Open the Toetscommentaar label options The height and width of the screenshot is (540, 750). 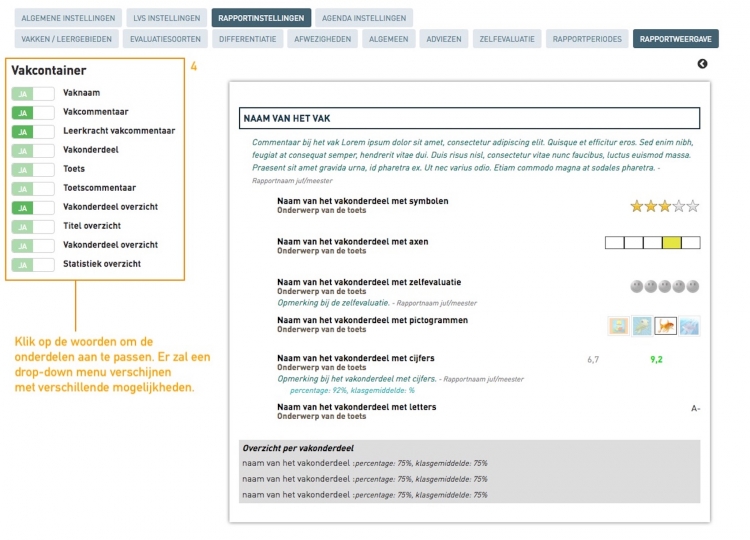(99, 187)
